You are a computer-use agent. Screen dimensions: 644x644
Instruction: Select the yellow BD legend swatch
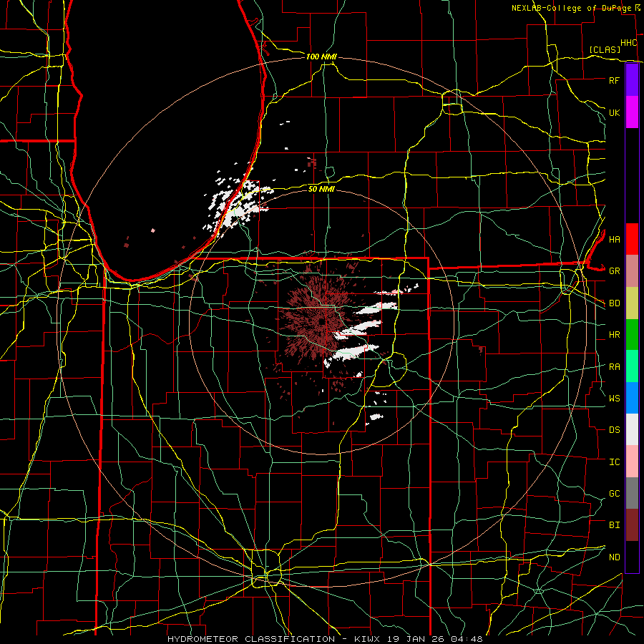pos(632,303)
